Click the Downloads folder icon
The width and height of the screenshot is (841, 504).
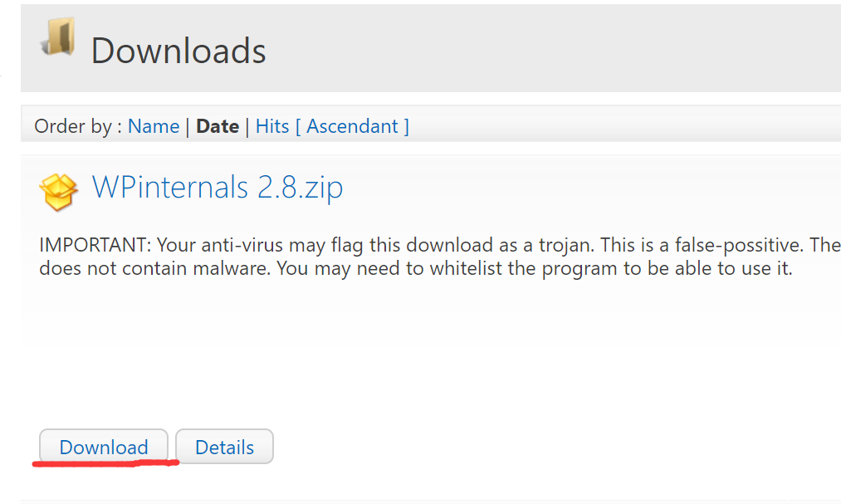tap(58, 38)
